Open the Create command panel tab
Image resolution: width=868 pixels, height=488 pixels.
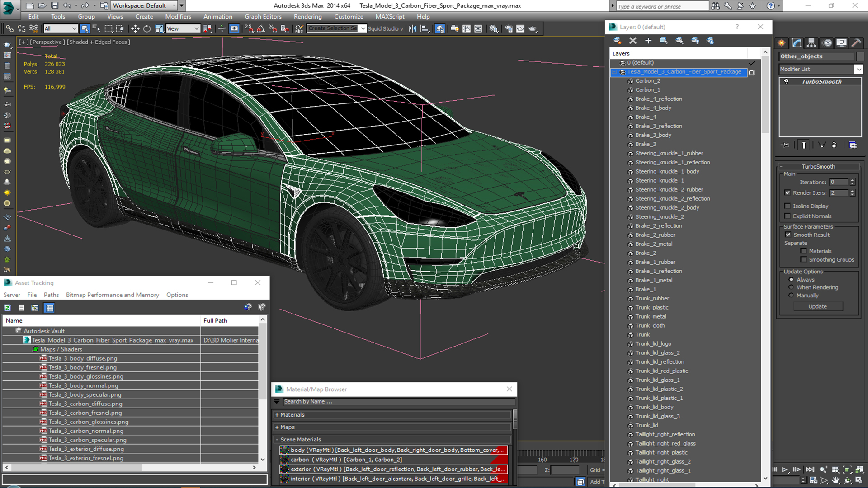tap(781, 43)
